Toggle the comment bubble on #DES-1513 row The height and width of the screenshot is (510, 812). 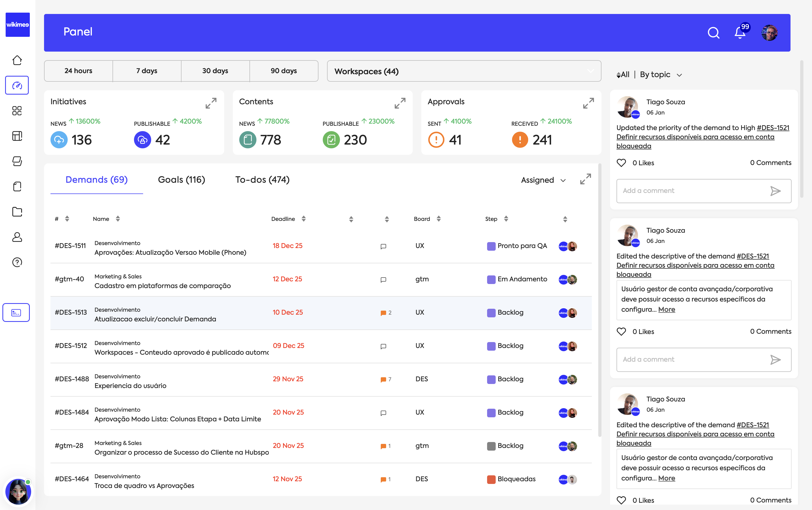[x=383, y=313]
